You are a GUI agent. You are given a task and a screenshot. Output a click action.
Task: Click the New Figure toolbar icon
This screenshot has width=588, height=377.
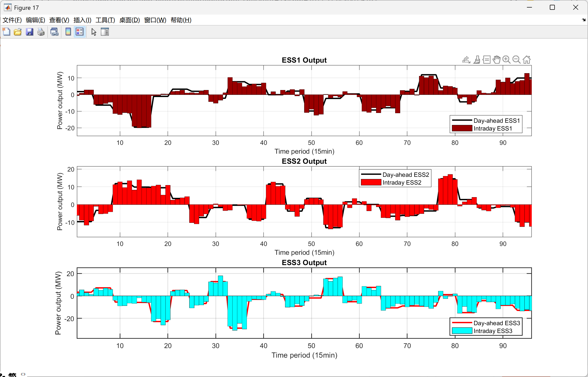(x=6, y=32)
